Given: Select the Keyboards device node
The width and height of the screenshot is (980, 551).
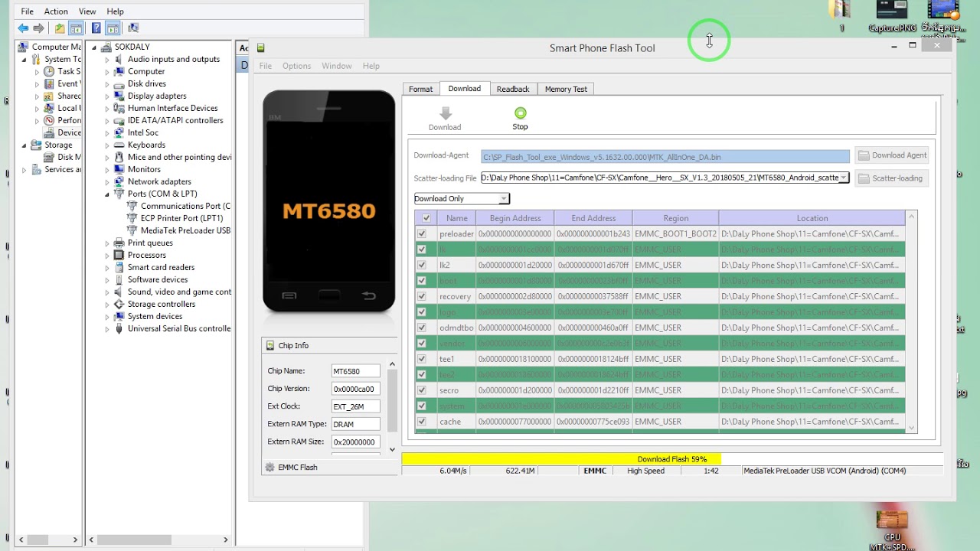Looking at the screenshot, I should [146, 145].
